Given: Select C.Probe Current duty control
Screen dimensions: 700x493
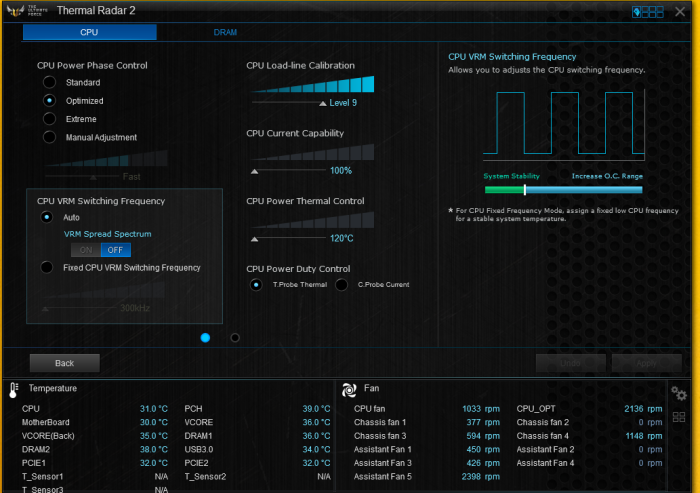Looking at the screenshot, I should pos(342,284).
